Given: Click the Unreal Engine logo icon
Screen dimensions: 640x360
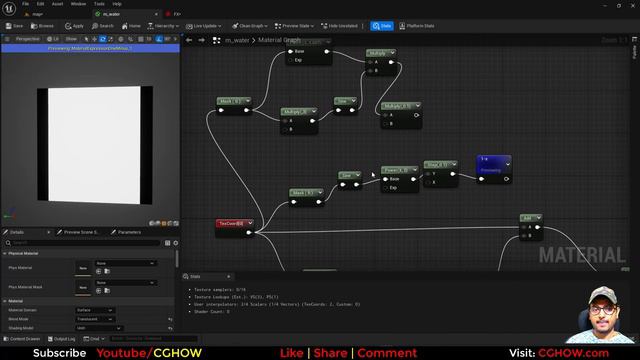Looking at the screenshot, I should (x=9, y=8).
